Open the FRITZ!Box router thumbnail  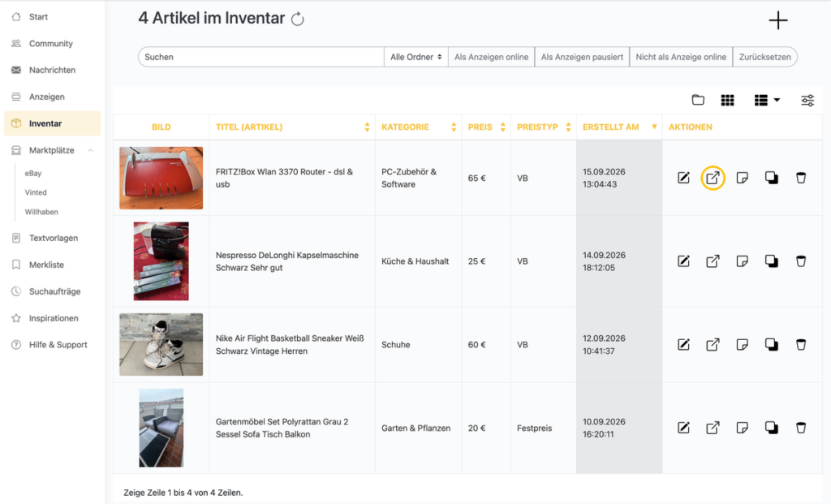click(x=161, y=178)
